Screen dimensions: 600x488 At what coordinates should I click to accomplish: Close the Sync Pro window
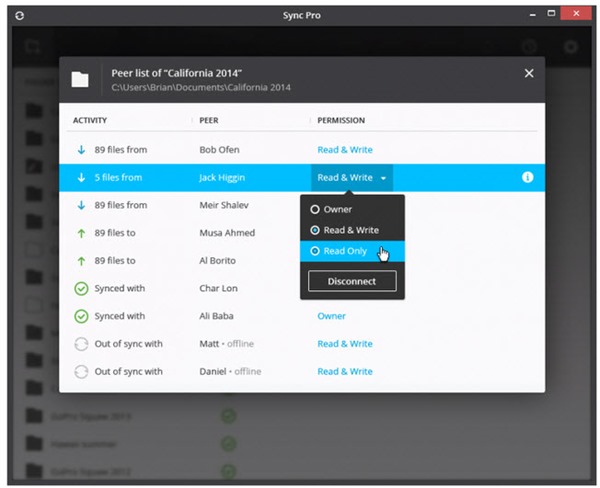coord(576,14)
